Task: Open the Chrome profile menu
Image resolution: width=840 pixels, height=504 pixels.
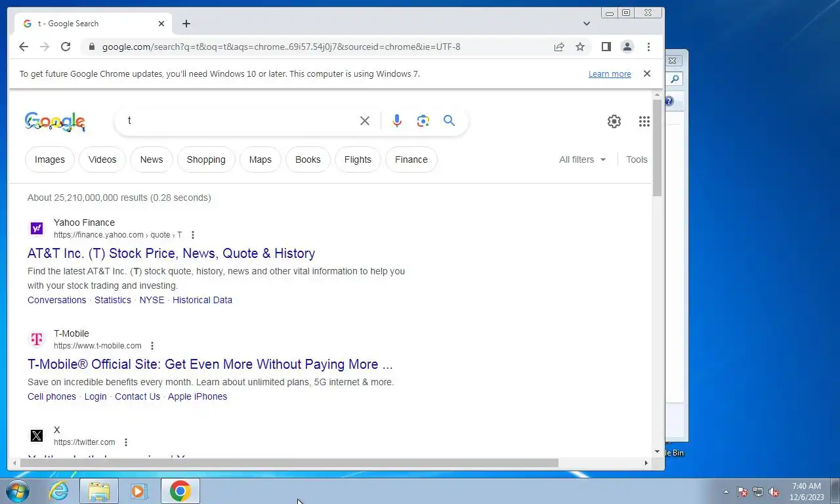Action: (627, 47)
